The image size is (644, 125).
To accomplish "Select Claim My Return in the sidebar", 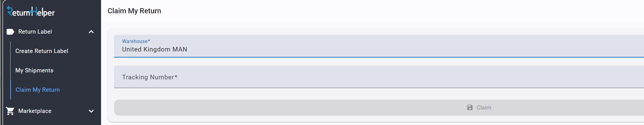I will [x=38, y=90].
